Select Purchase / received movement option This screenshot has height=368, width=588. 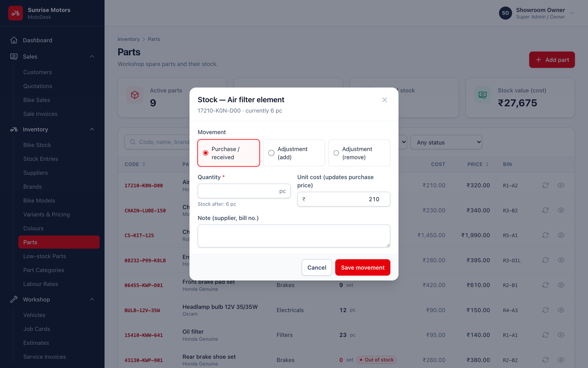click(x=229, y=153)
